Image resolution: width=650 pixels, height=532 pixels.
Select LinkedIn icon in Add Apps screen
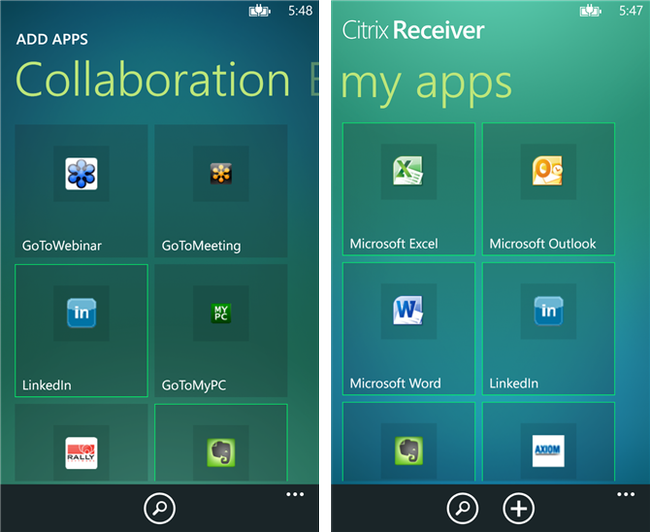pos(81,313)
